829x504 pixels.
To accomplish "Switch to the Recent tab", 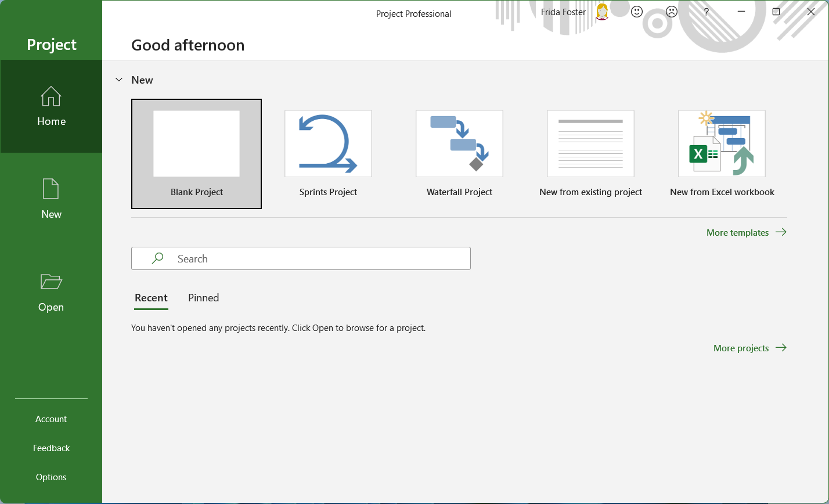I will pyautogui.click(x=151, y=298).
